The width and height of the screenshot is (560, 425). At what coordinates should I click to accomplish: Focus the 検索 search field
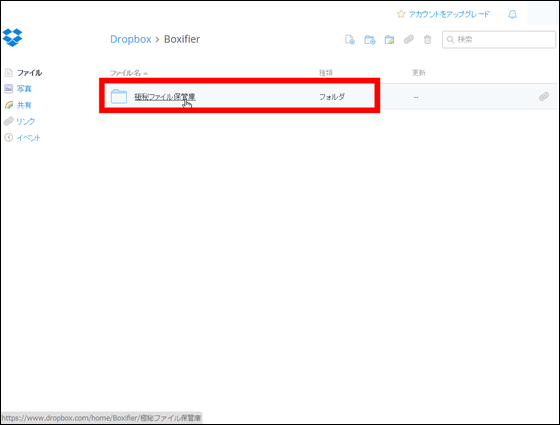point(499,39)
